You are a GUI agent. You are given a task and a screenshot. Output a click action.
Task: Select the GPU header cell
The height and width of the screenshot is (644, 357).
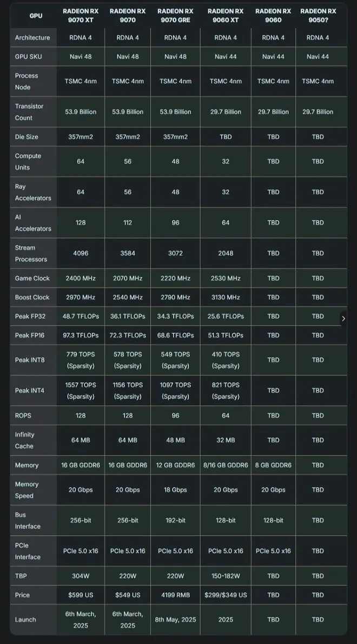point(36,16)
